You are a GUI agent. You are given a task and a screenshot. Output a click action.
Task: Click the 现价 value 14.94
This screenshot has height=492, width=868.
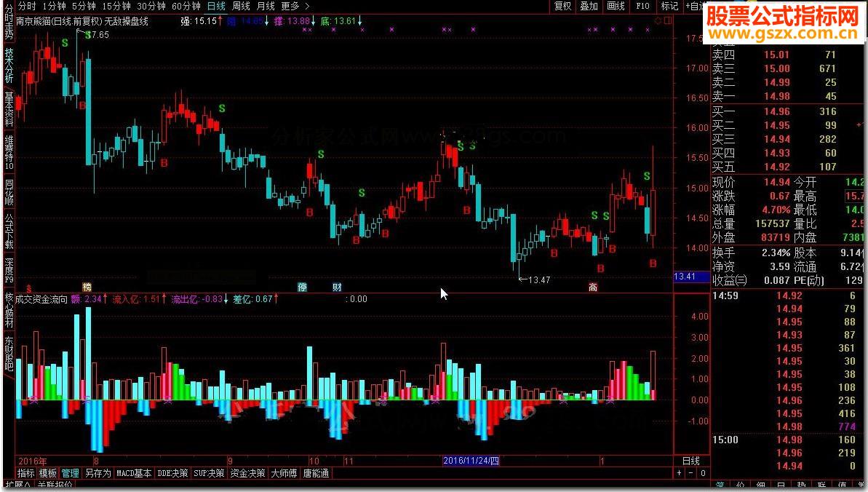[x=776, y=182]
